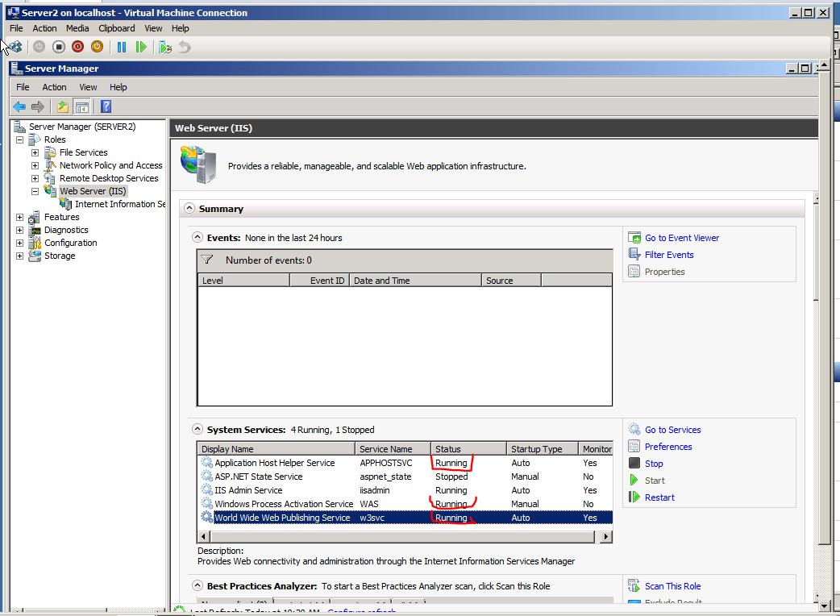Click the Preferences icon in System Services
This screenshot has height=616, width=840.
[634, 446]
